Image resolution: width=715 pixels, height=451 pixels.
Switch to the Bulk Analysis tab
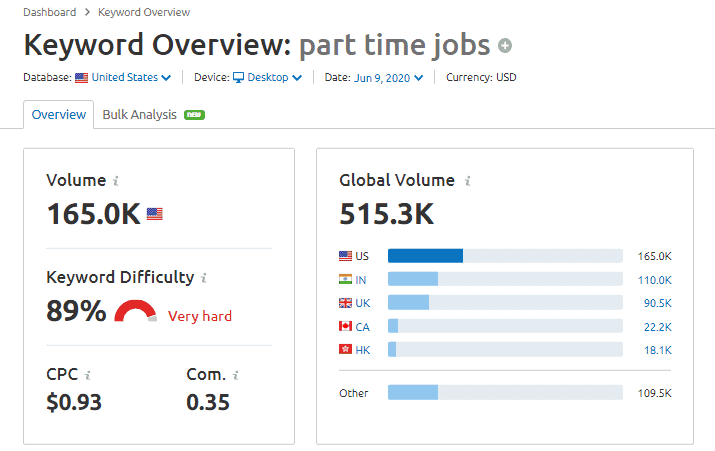[140, 114]
